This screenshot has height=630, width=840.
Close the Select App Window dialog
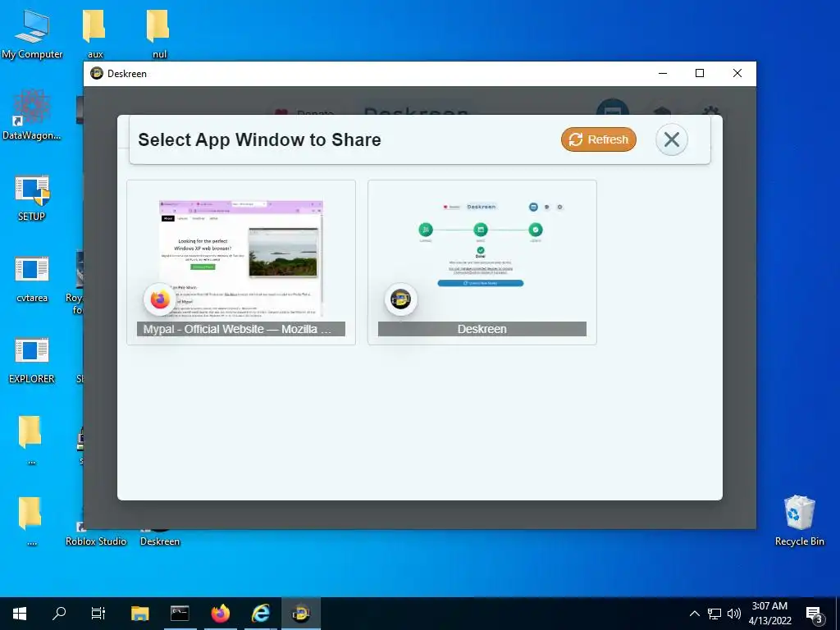tap(671, 139)
